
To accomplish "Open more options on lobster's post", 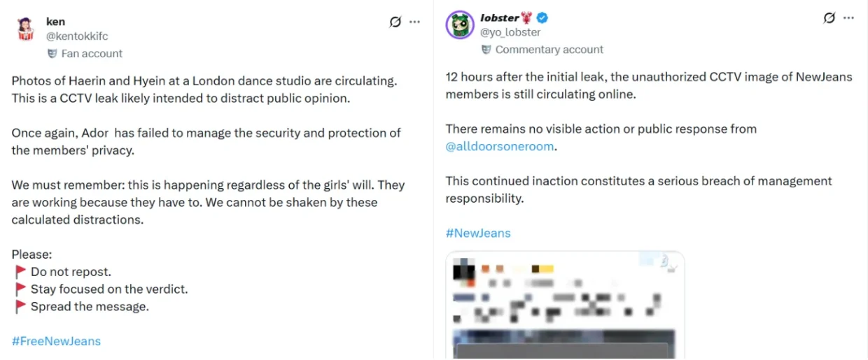I will (849, 18).
